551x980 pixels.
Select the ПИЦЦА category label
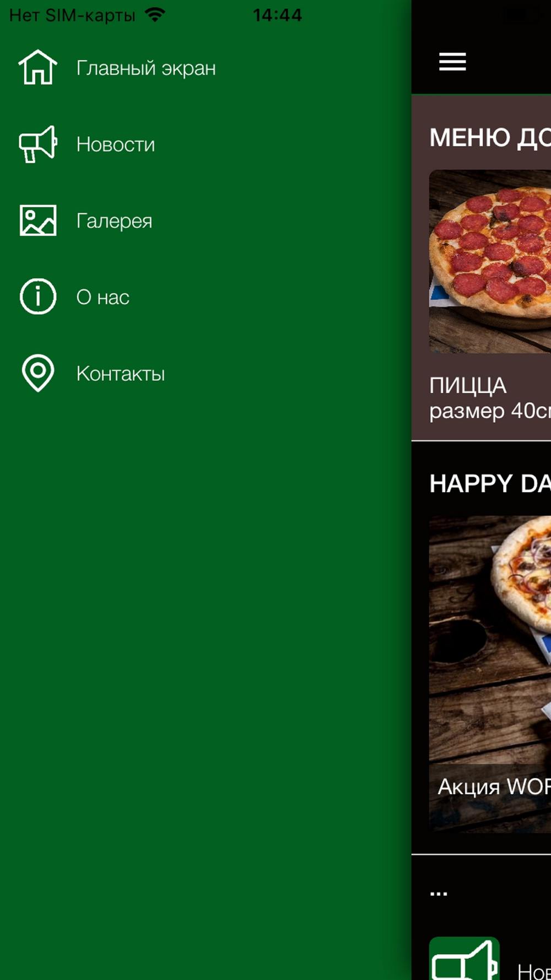(x=468, y=386)
